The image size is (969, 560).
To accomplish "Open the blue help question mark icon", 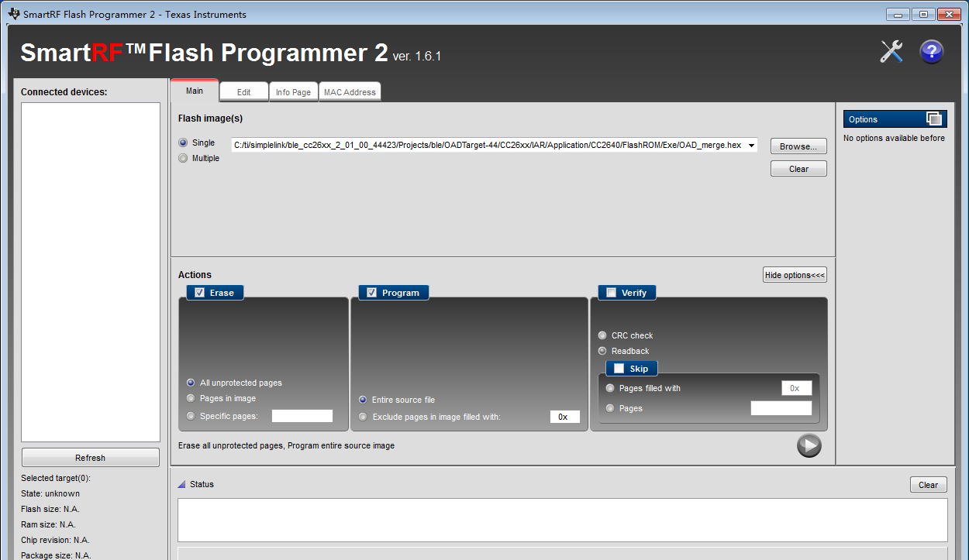I will click(x=931, y=52).
